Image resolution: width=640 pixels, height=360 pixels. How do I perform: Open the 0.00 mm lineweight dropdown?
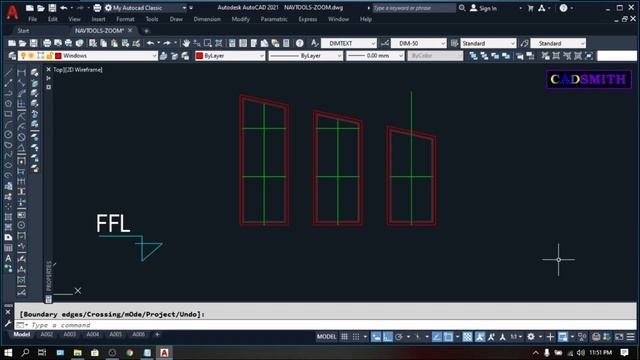(400, 56)
